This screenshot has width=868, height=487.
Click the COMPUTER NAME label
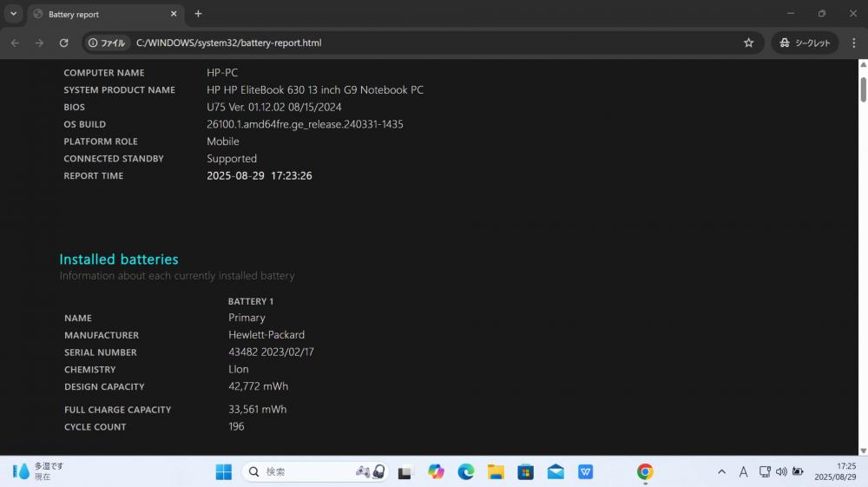click(104, 73)
